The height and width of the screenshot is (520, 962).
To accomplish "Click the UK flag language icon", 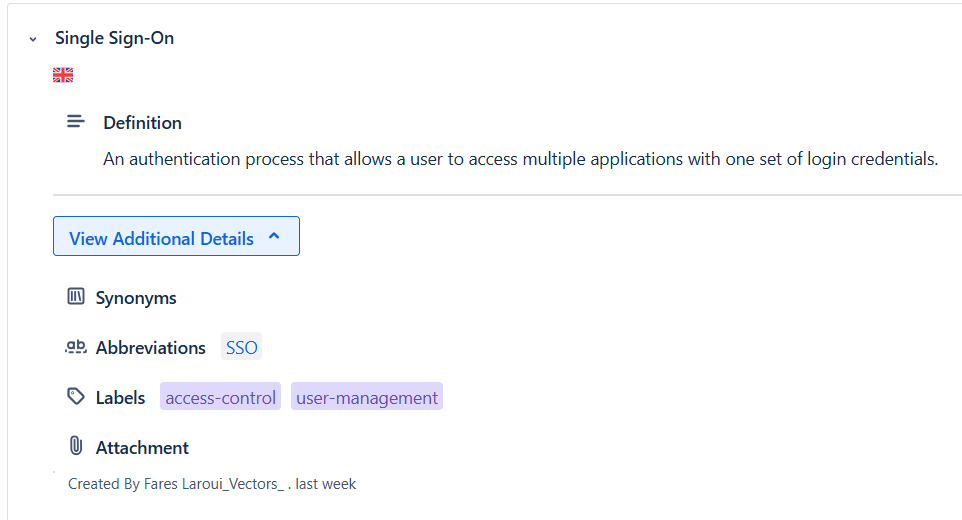I will 63,75.
